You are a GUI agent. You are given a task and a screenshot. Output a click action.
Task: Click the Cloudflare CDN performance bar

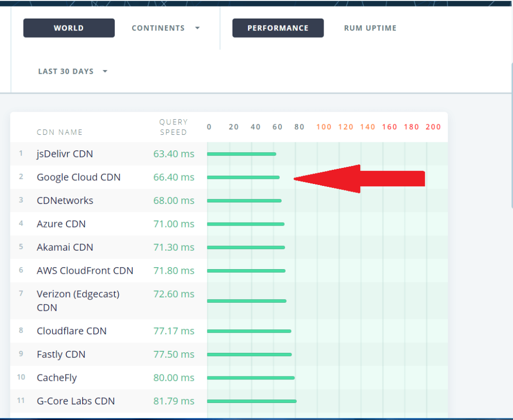249,331
